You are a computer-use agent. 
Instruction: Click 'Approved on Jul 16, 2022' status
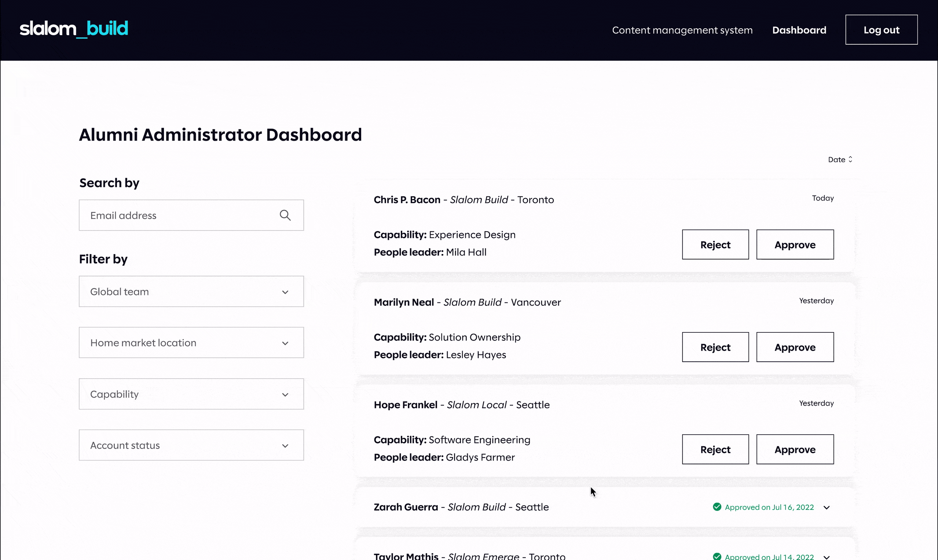point(769,507)
